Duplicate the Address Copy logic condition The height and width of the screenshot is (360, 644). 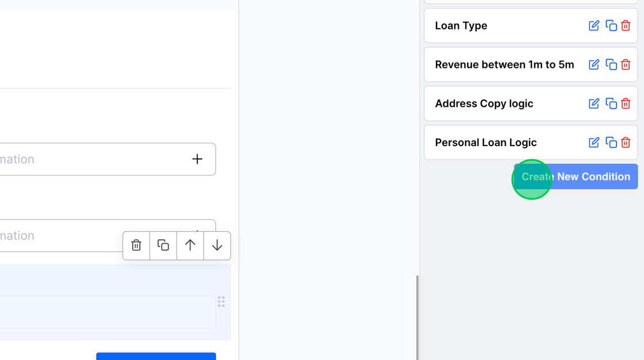[x=611, y=104]
